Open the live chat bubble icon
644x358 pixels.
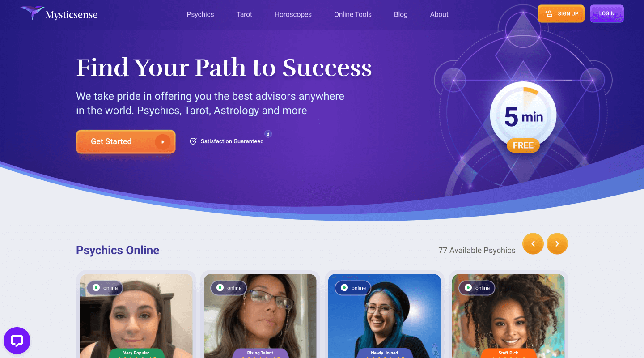coord(17,341)
